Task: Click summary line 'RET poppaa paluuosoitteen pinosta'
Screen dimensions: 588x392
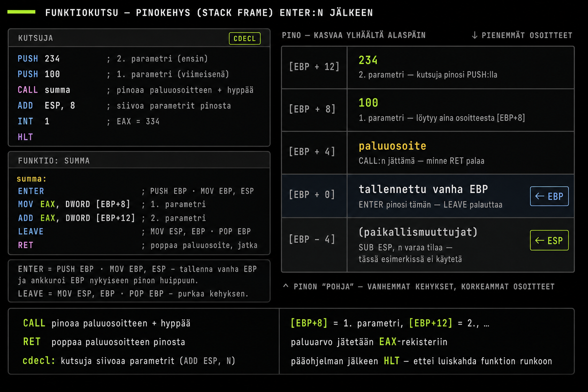Action: coord(104,342)
